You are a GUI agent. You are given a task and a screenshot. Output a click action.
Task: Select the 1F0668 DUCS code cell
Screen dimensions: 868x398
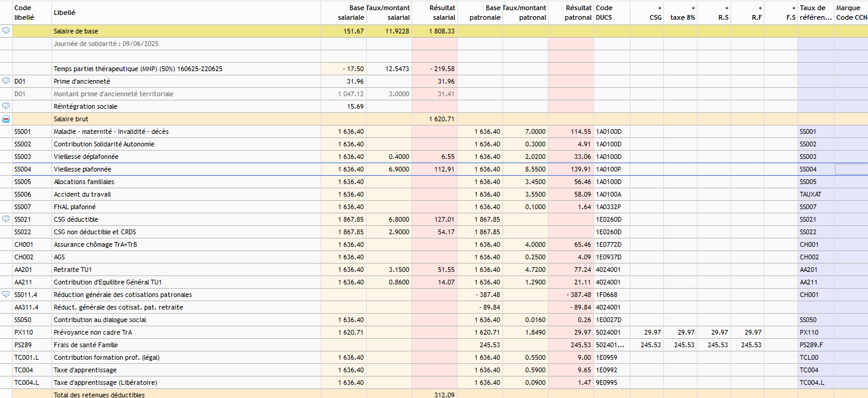[x=612, y=295]
